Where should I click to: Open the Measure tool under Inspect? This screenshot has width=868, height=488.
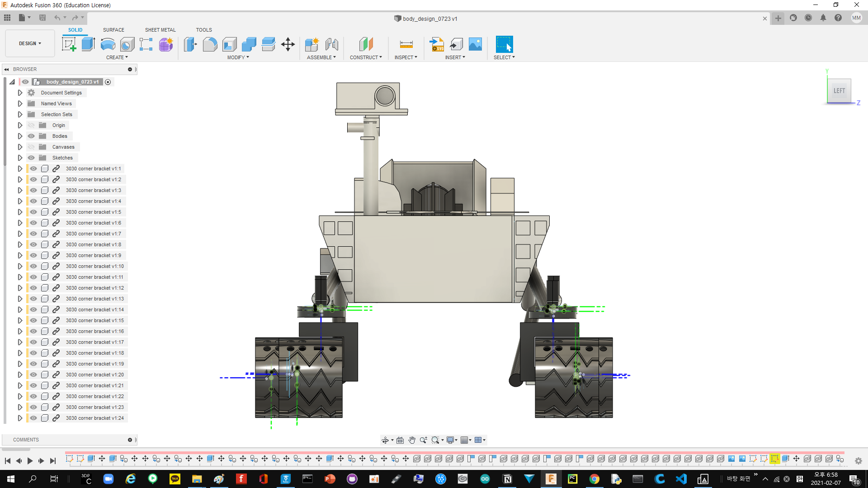(x=406, y=44)
